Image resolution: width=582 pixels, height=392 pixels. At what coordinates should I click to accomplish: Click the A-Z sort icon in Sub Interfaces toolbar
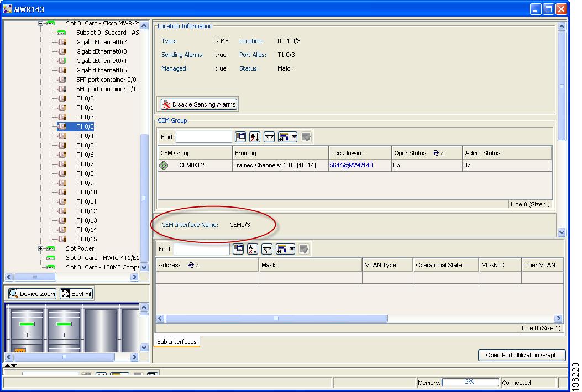pyautogui.click(x=253, y=249)
